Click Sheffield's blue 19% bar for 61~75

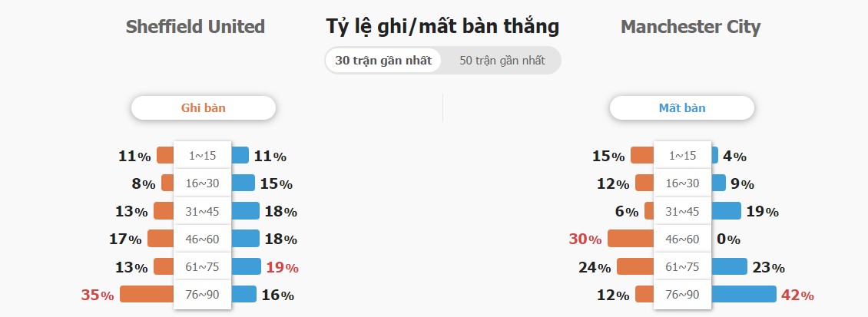point(245,266)
